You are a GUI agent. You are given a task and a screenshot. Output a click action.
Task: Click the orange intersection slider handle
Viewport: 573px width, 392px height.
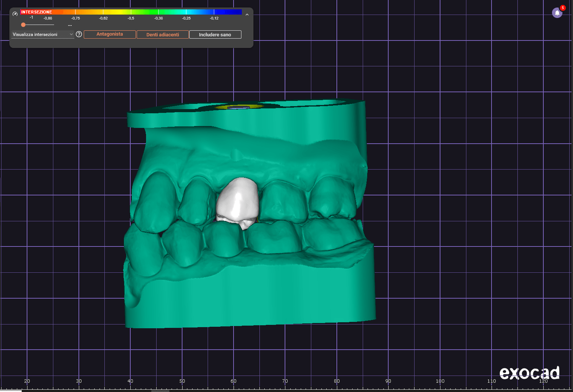coord(23,25)
